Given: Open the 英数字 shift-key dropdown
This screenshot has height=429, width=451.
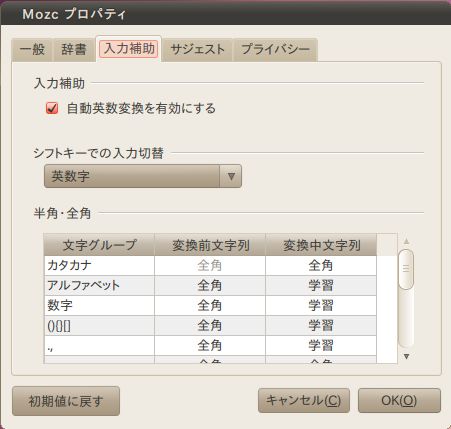Looking at the screenshot, I should point(143,176).
